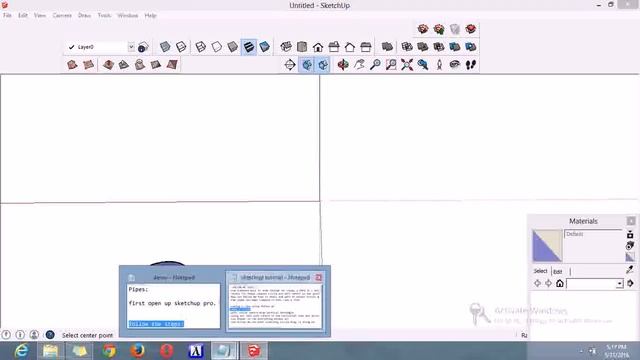Open the File menu
Image resolution: width=640 pixels, height=360 pixels.
(x=7, y=15)
